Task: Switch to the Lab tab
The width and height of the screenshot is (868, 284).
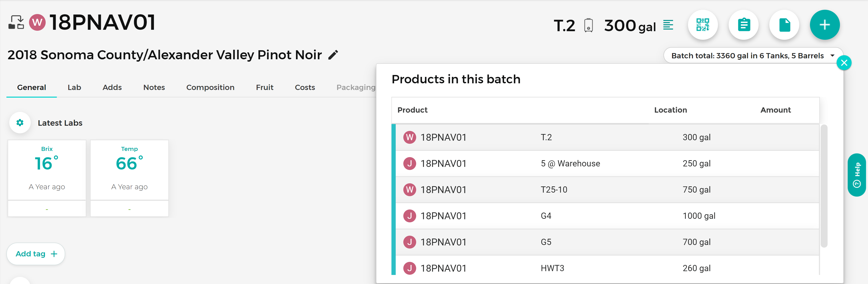Action: [x=74, y=87]
